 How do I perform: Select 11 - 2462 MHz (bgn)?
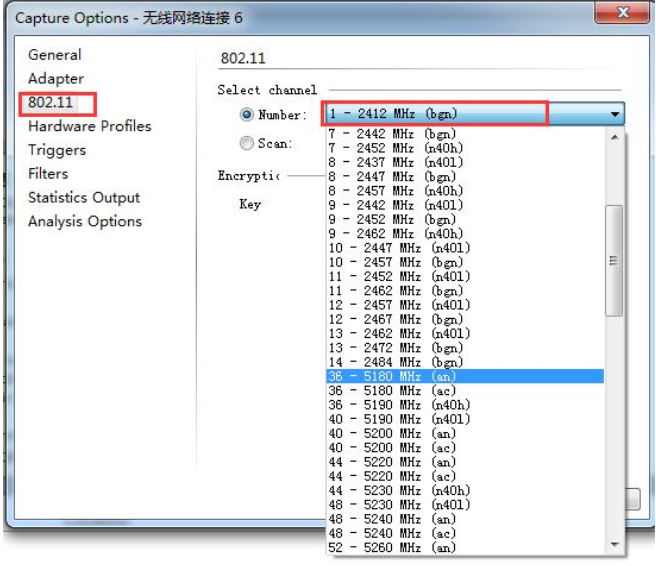[465, 290]
